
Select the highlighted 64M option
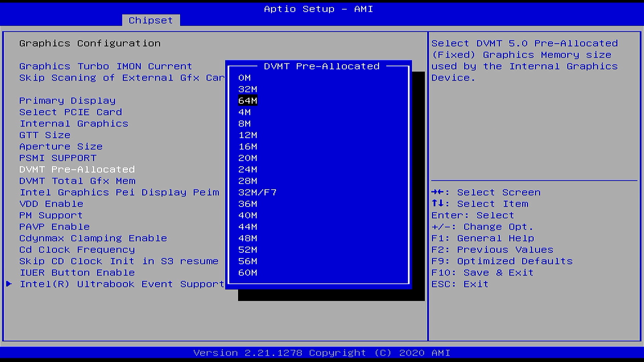coord(248,101)
